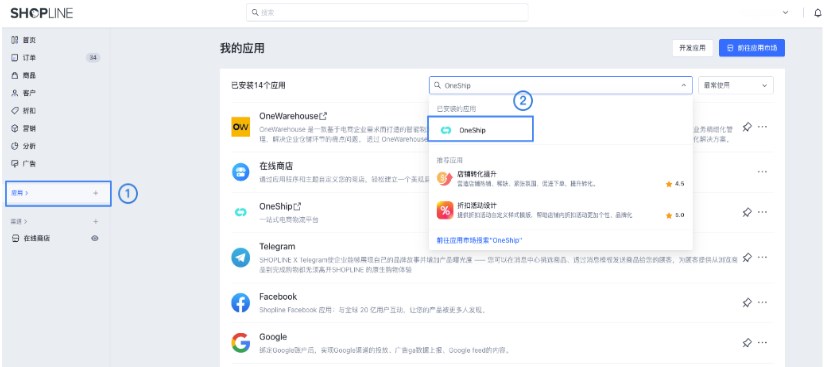Click the eye icon next to 在线商店
Screen dimensions: 824x367
pos(95,238)
